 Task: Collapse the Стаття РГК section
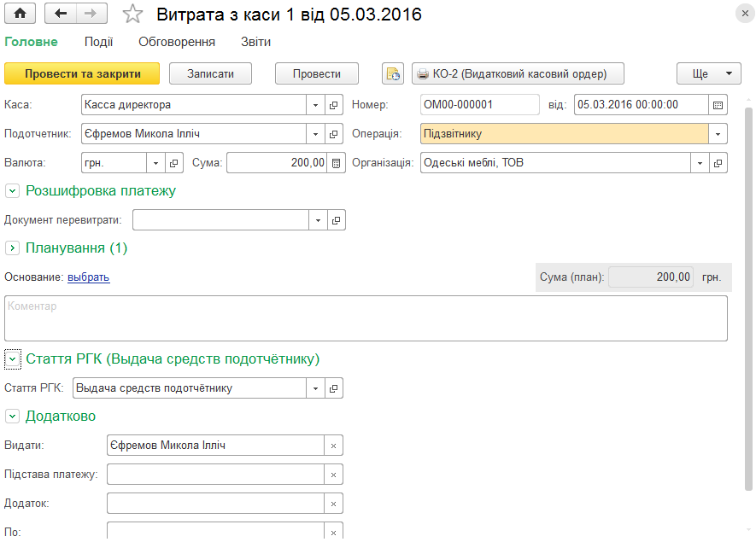coord(13,359)
